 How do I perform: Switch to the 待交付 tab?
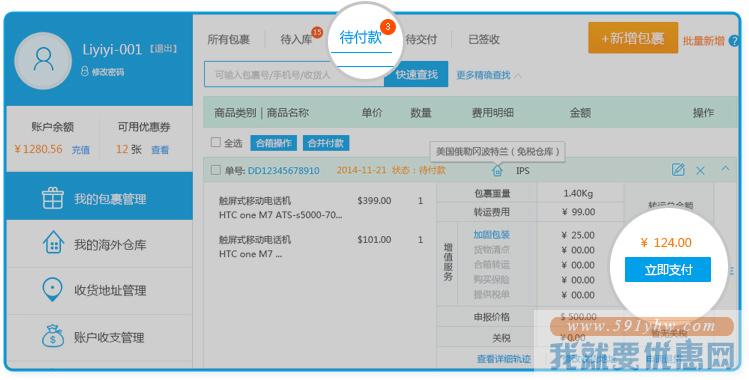pos(421,39)
